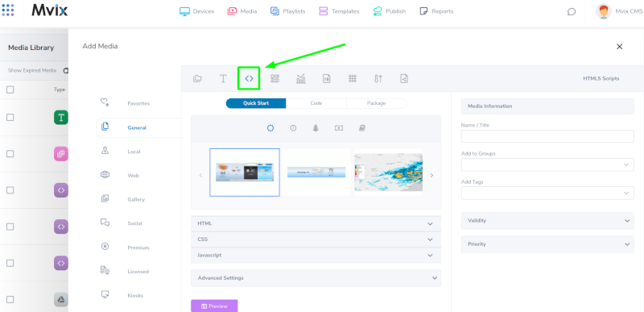
Task: Click the gray Google Drive media badge
Action: click(61, 299)
